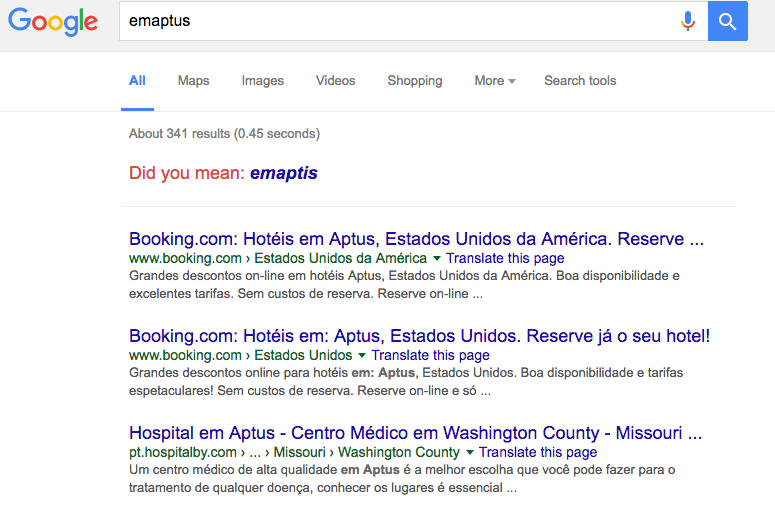Click the suggested spelling emaptis link

[284, 173]
